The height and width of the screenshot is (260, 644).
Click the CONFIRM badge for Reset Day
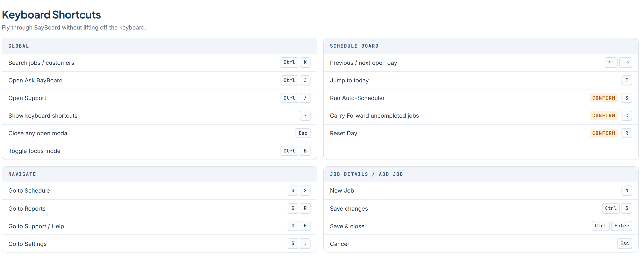(603, 133)
